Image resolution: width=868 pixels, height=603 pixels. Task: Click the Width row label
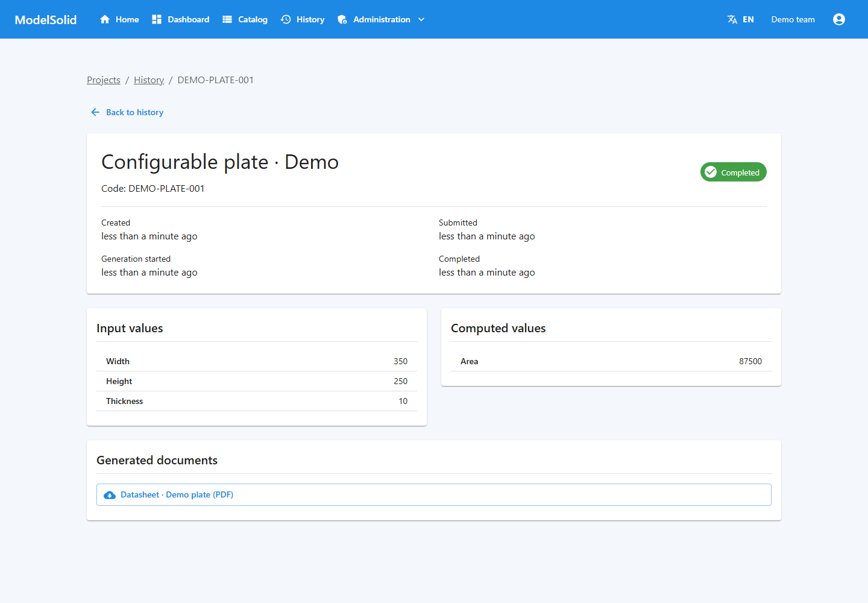pos(118,361)
